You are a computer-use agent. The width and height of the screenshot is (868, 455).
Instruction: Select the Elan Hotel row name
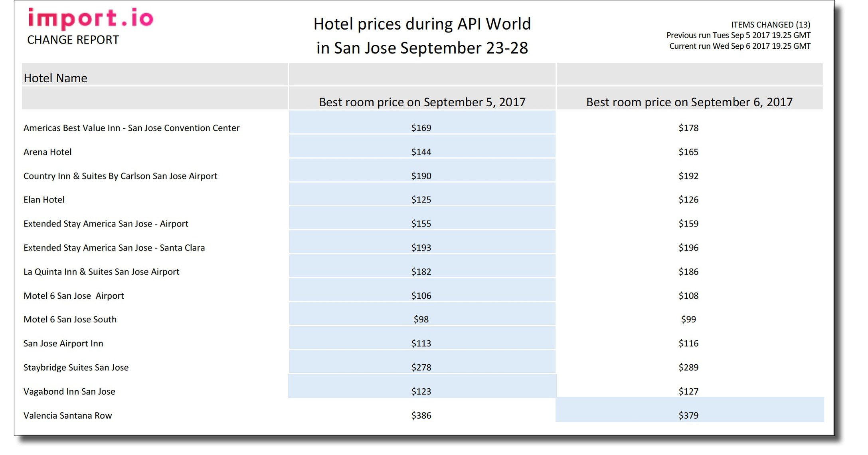click(44, 199)
